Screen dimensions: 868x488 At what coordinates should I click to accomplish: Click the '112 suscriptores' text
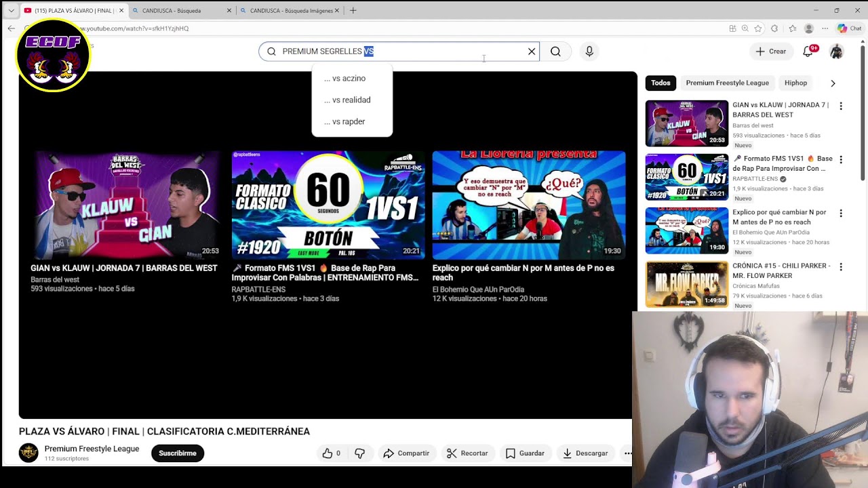click(66, 459)
